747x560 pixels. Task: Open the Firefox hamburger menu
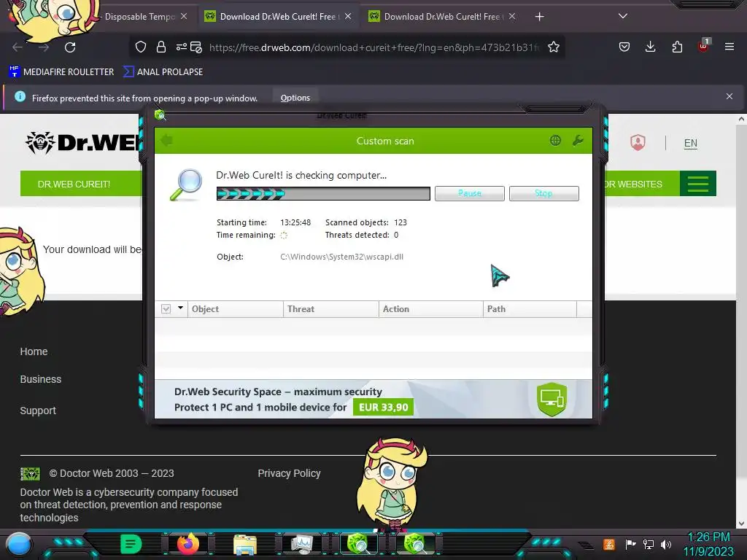click(729, 47)
